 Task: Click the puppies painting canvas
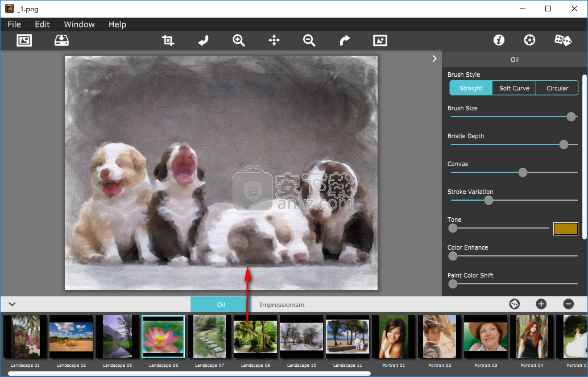pos(221,173)
